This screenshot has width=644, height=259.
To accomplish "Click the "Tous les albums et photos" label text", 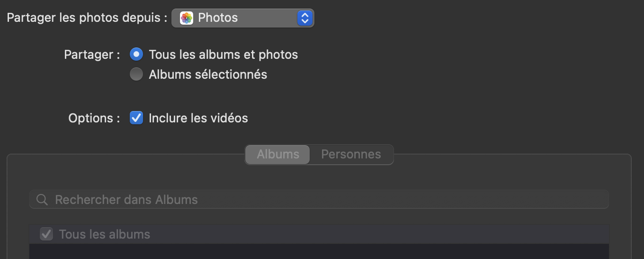I will pyautogui.click(x=223, y=55).
